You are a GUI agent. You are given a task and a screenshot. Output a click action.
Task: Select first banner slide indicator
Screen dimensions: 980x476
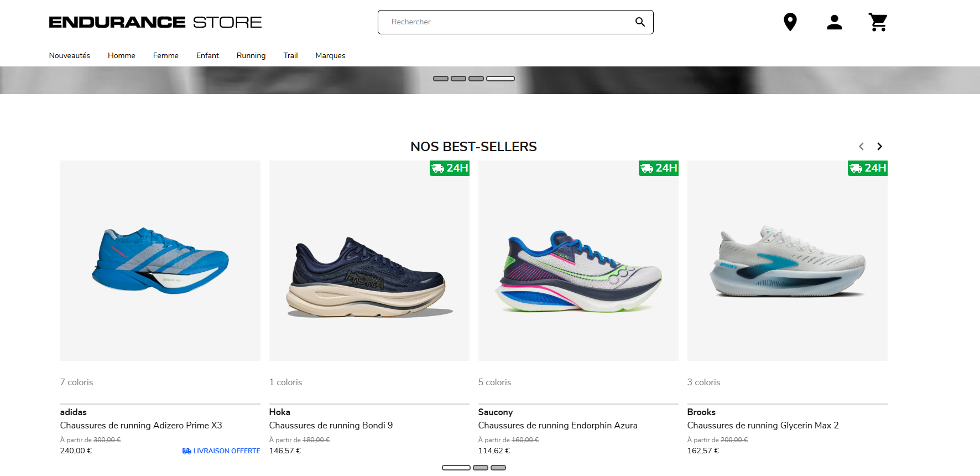click(x=441, y=79)
